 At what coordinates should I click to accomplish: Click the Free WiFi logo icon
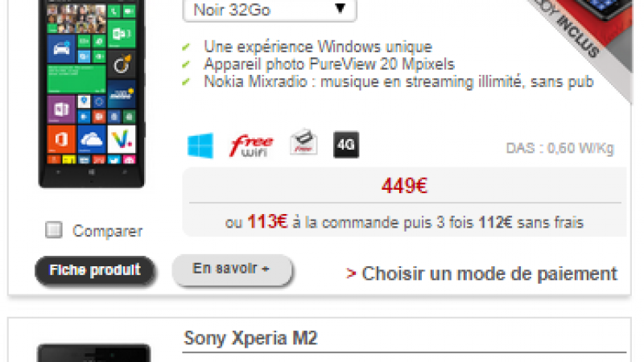[251, 146]
